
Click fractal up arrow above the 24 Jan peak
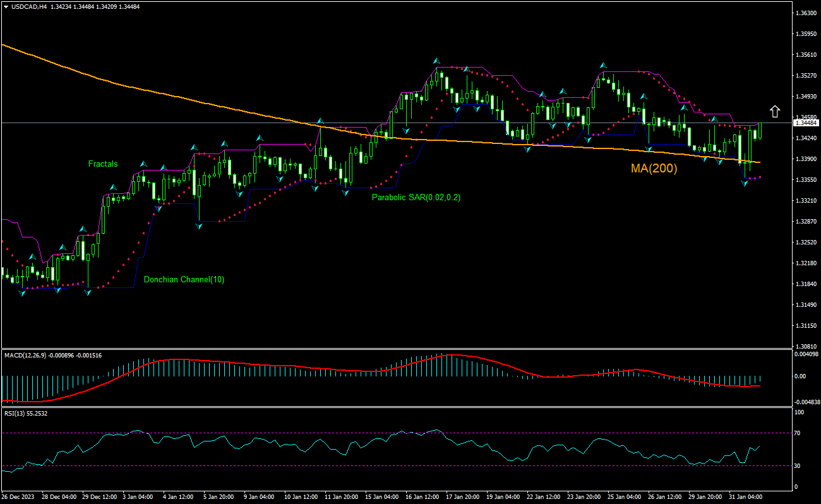[x=603, y=66]
